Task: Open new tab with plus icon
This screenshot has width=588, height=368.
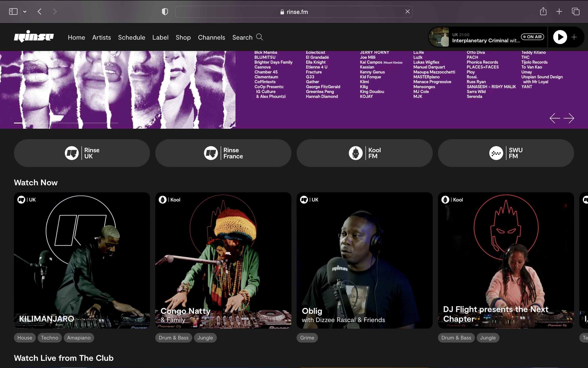Action: click(559, 12)
